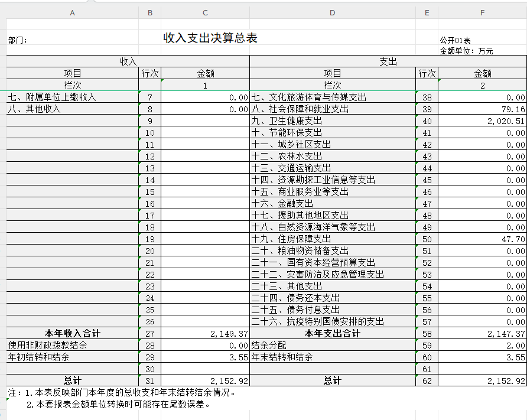The width and height of the screenshot is (527, 420).
Task: Select column C header
Action: [205, 12]
